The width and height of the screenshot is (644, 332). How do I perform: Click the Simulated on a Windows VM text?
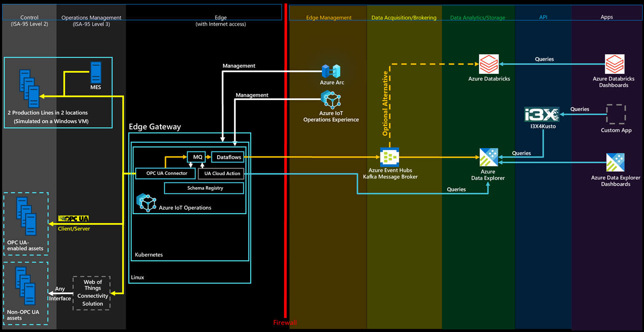[51, 121]
